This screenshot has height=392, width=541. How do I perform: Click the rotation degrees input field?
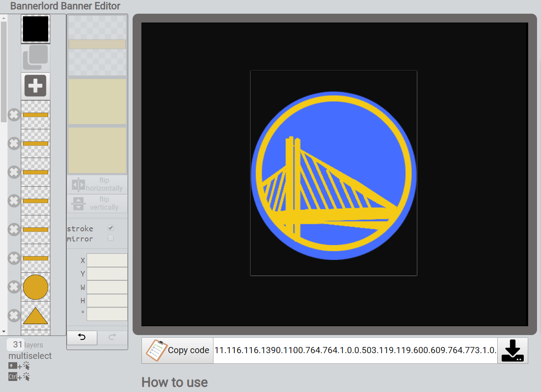[x=107, y=314]
